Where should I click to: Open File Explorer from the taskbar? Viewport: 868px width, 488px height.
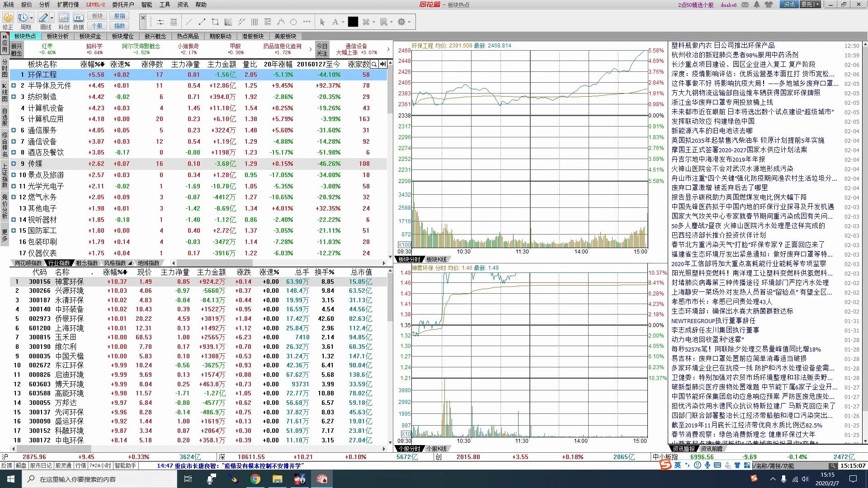[277, 479]
